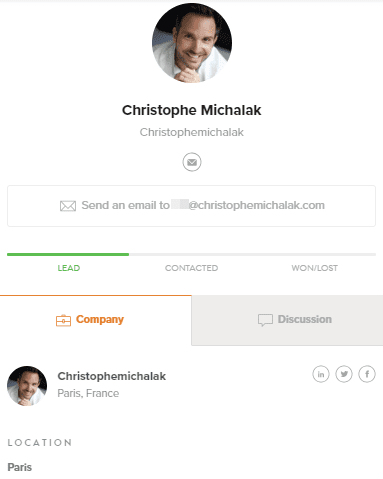The image size is (383, 479).
Task: Mark the stage as CONTACTED
Action: tap(191, 268)
